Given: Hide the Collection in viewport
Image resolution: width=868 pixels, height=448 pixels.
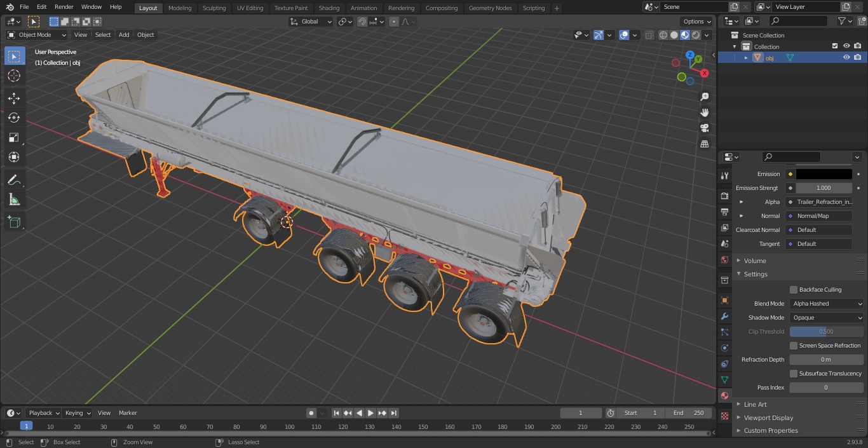Looking at the screenshot, I should pyautogui.click(x=846, y=46).
